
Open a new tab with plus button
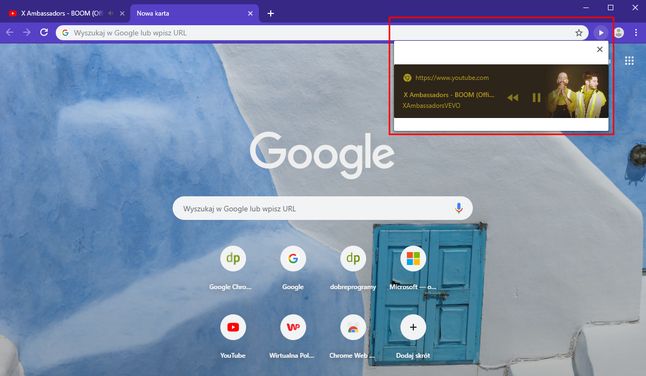pyautogui.click(x=270, y=14)
